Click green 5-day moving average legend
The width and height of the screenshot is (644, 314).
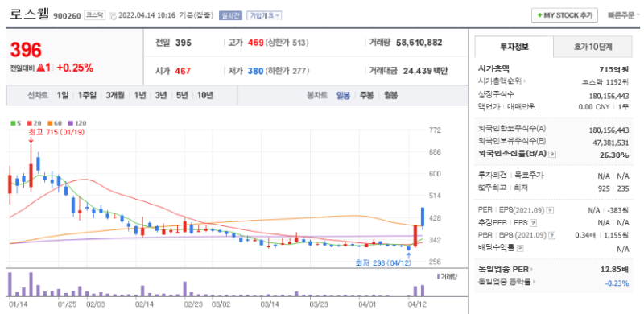[x=16, y=123]
